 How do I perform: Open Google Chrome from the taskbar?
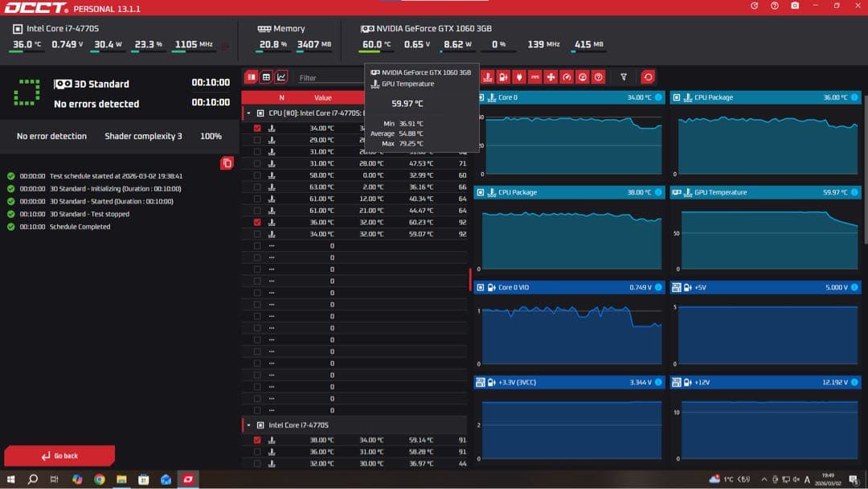[100, 479]
